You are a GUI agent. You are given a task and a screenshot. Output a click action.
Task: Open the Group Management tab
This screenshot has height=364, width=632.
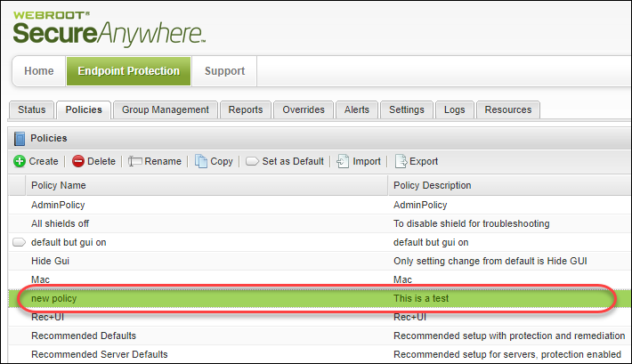click(x=166, y=109)
